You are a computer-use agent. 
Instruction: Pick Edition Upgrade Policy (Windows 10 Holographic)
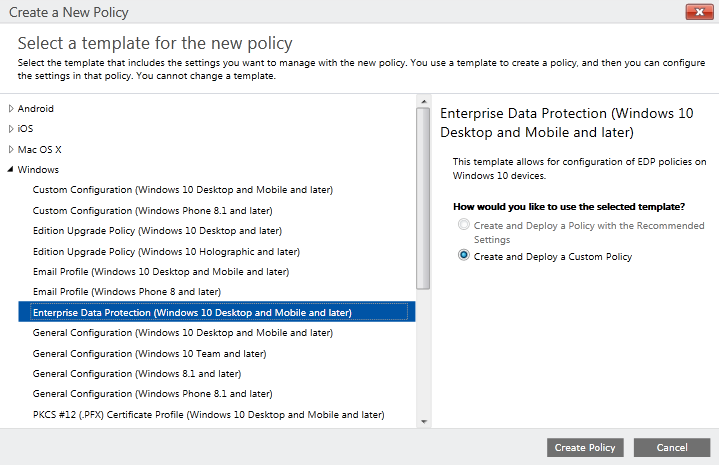coord(166,251)
